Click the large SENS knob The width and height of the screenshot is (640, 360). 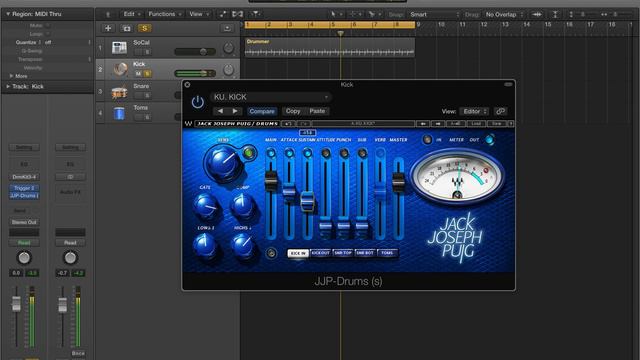click(x=223, y=162)
